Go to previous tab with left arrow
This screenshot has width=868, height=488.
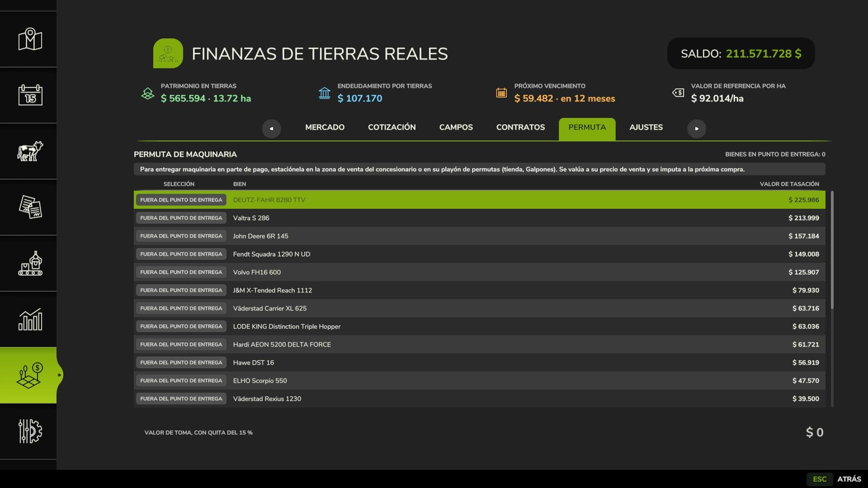coord(271,128)
